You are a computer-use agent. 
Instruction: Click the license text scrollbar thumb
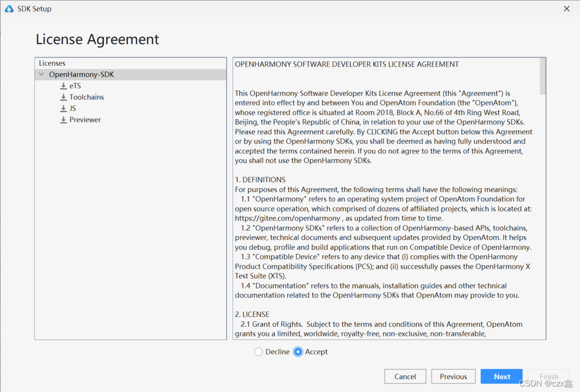[x=542, y=76]
